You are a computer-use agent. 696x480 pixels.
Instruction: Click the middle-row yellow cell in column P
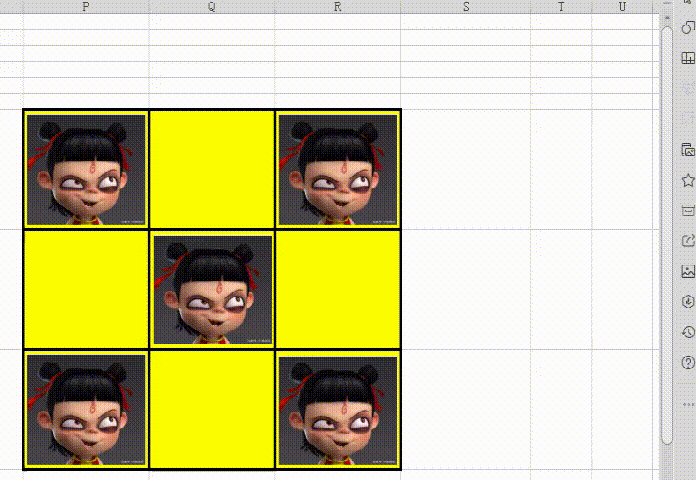coord(86,289)
